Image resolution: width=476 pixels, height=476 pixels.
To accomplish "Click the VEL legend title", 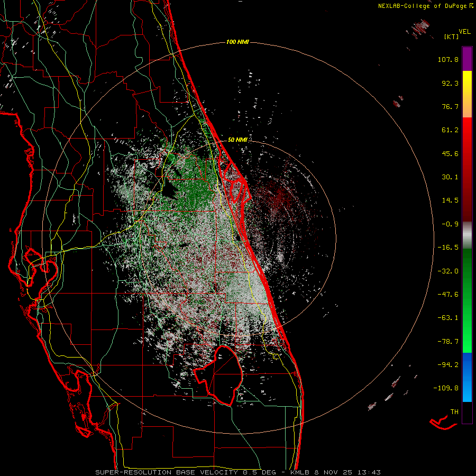I will click(464, 31).
